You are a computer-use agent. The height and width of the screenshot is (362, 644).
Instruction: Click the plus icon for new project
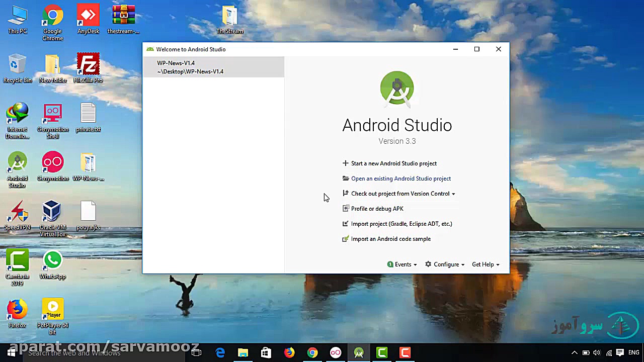tap(345, 163)
